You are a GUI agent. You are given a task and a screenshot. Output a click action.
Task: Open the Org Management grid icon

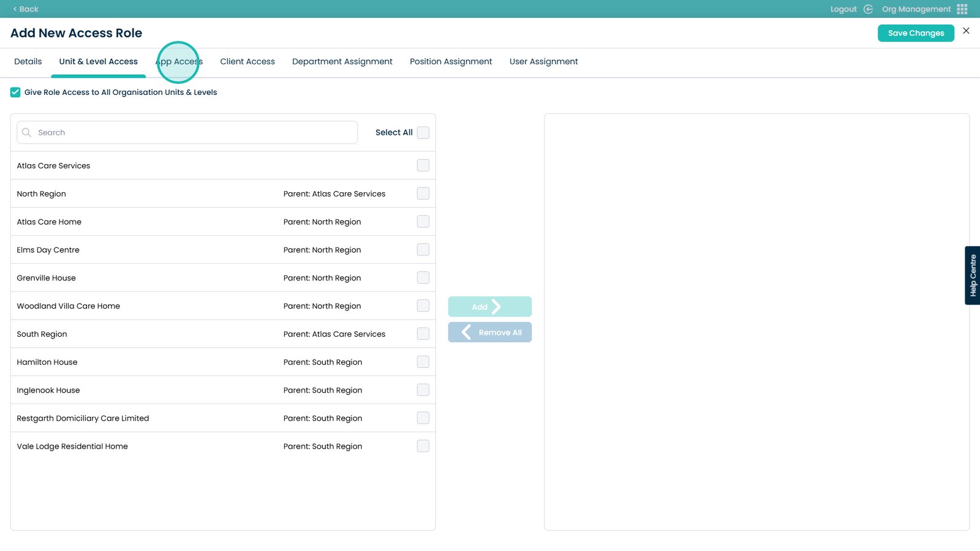pos(962,9)
